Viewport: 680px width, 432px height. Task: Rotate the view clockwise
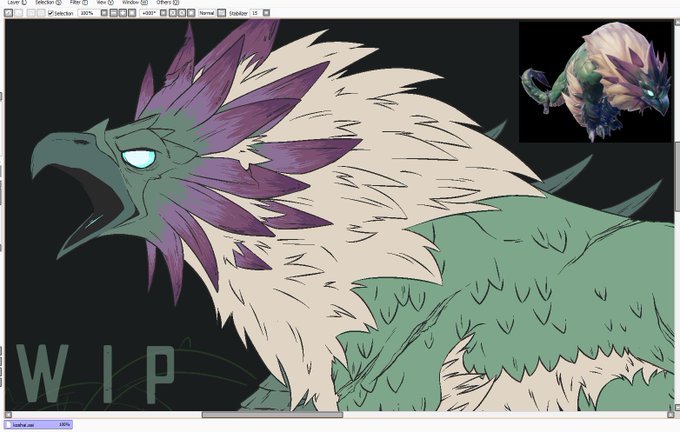182,13
